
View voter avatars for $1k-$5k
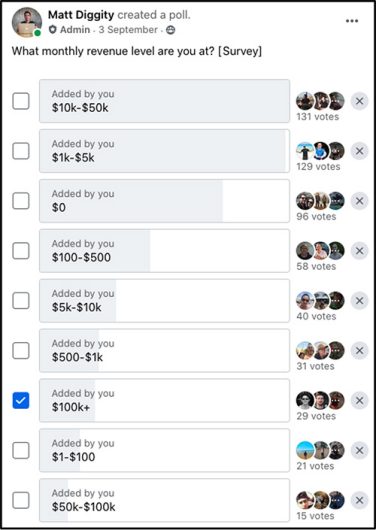click(320, 151)
